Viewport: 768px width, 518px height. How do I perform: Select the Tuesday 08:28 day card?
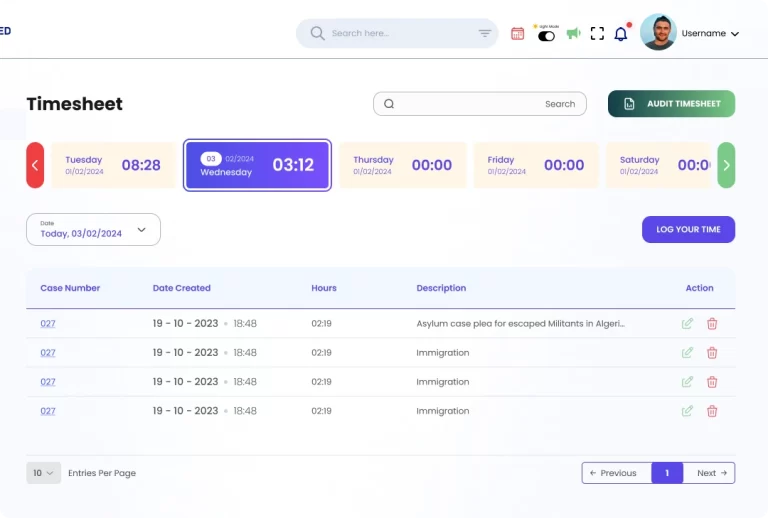pos(113,165)
